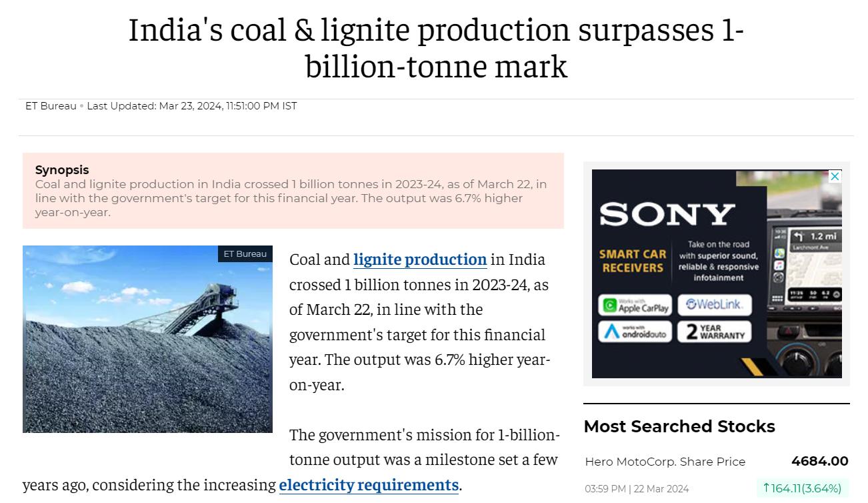Open Hero MotoCorp. Share Price link
Screen dimensions: 868x503
tap(665, 462)
